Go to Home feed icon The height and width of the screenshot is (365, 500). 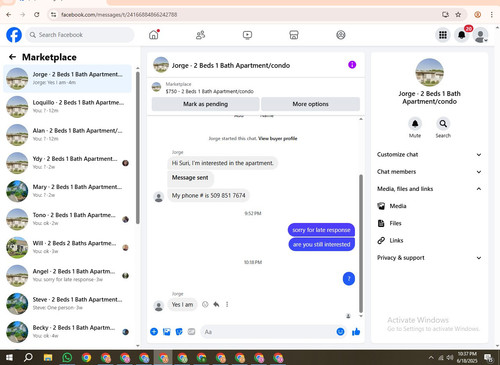[x=154, y=35]
